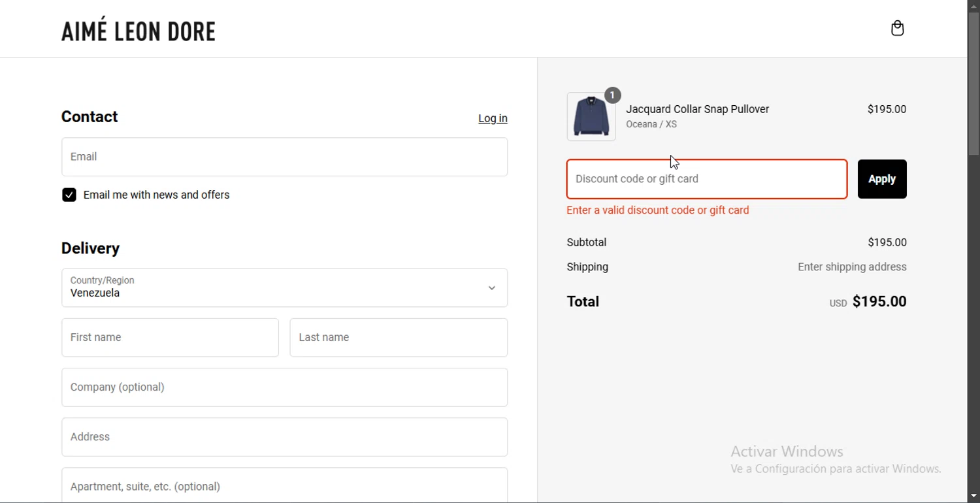Select the Last name field

tap(399, 338)
